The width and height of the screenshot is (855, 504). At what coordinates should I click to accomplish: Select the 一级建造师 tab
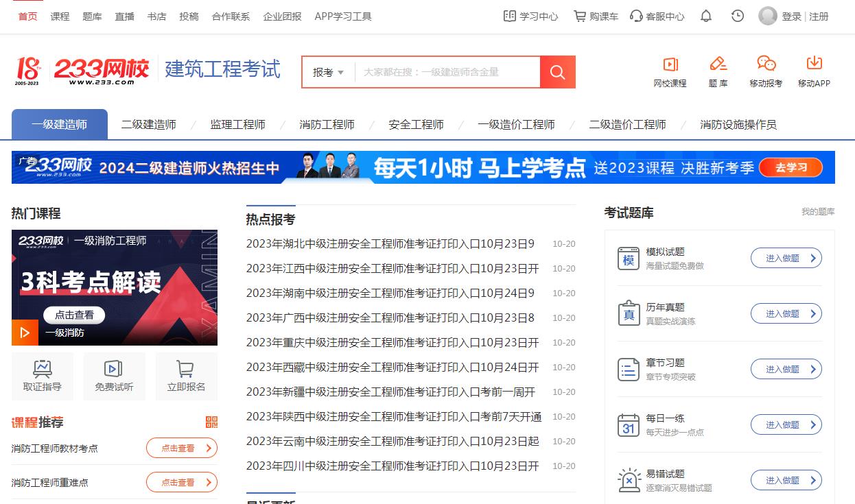pyautogui.click(x=60, y=124)
